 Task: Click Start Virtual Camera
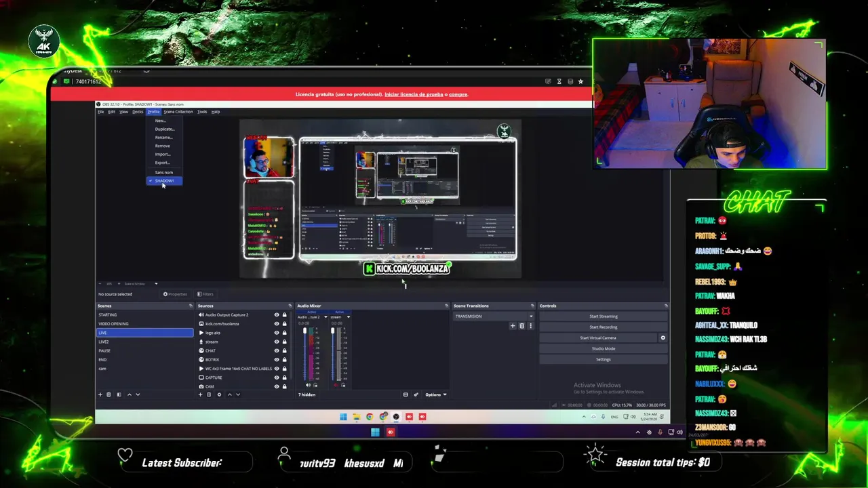pyautogui.click(x=598, y=338)
